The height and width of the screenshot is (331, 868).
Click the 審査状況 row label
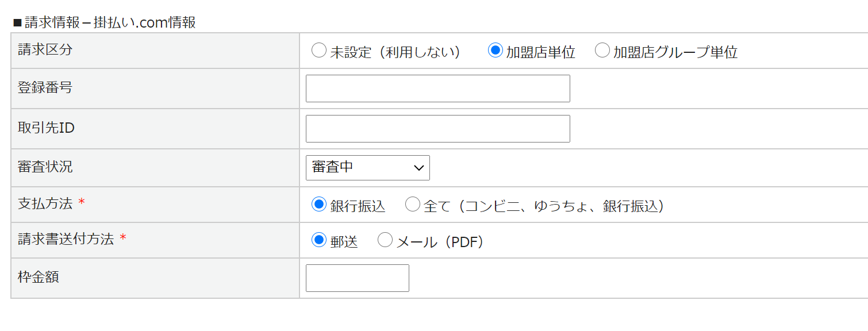click(45, 167)
